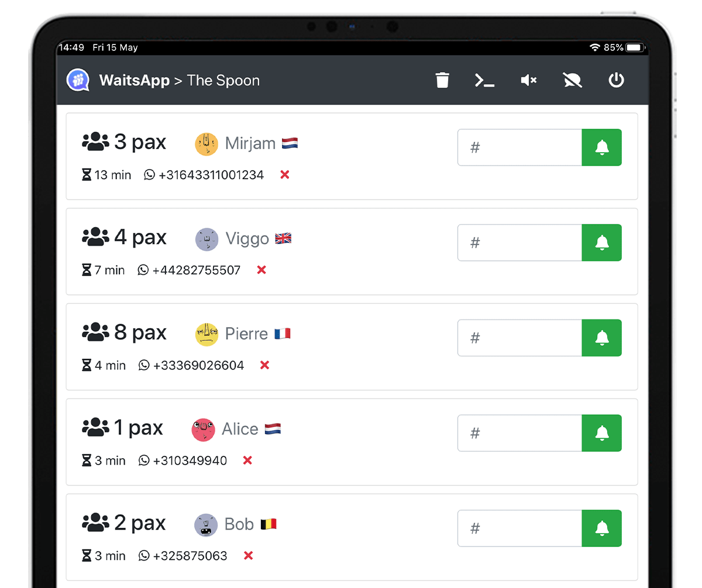Notify Mirjam with the green bell button
Image resolution: width=702 pixels, height=588 pixels.
pos(601,147)
